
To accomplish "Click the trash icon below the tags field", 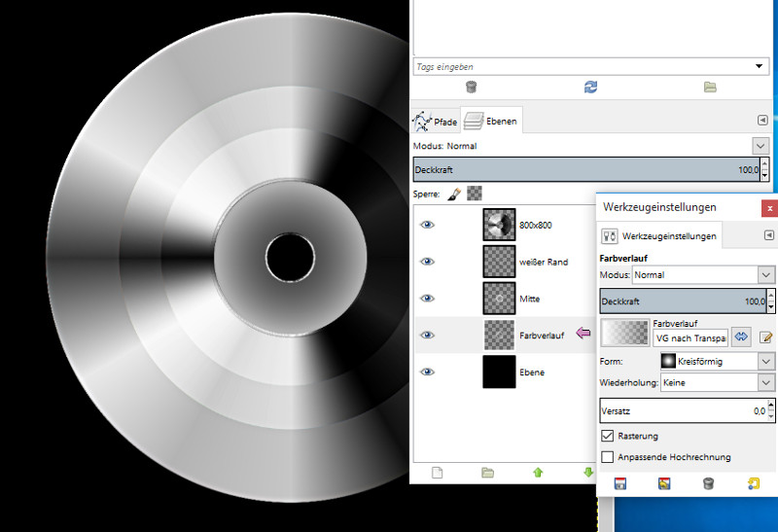I will (471, 87).
